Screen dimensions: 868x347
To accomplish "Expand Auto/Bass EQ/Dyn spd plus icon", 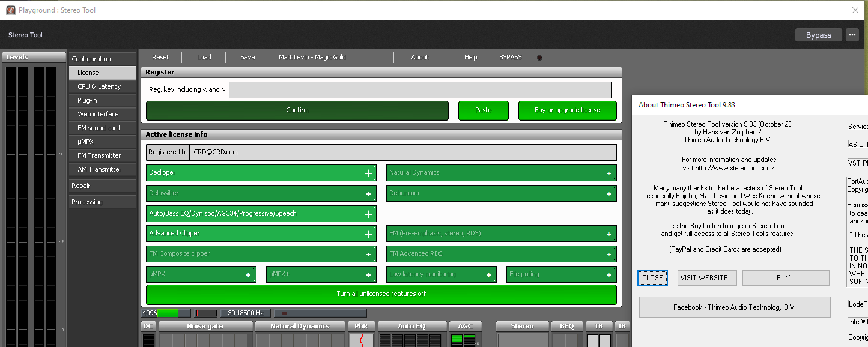I will [369, 214].
